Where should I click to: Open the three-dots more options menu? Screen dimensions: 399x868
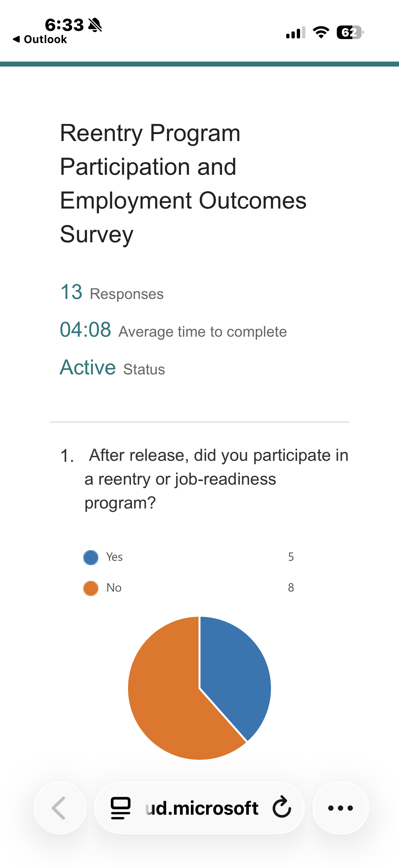(340, 808)
